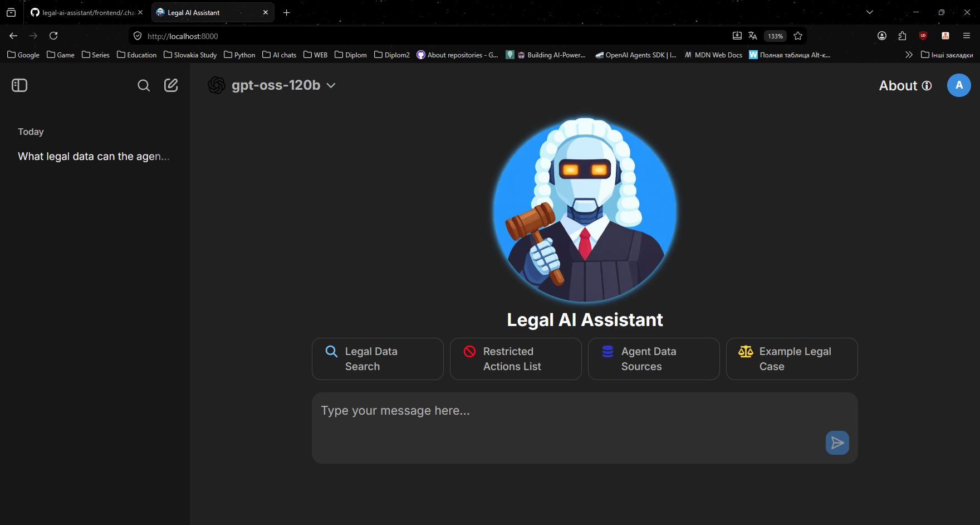The image size is (980, 525).
Task: Open the list all tabs dropdown arrow
Action: [x=870, y=12]
